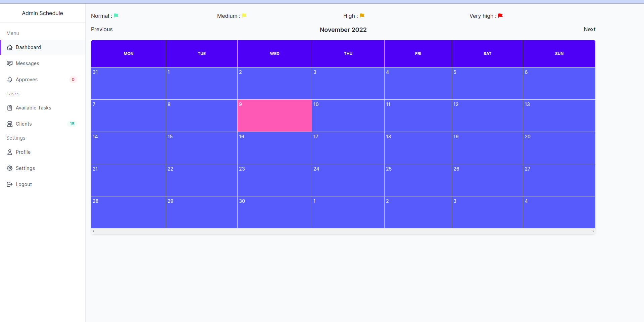Select day 25 calendar cell
Viewport: 644px width, 322px height.
(x=418, y=180)
